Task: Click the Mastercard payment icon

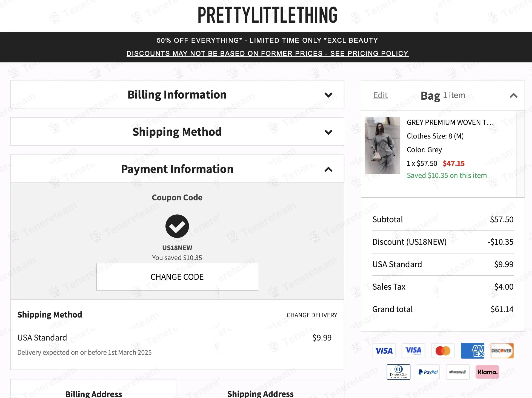Action: tap(443, 351)
